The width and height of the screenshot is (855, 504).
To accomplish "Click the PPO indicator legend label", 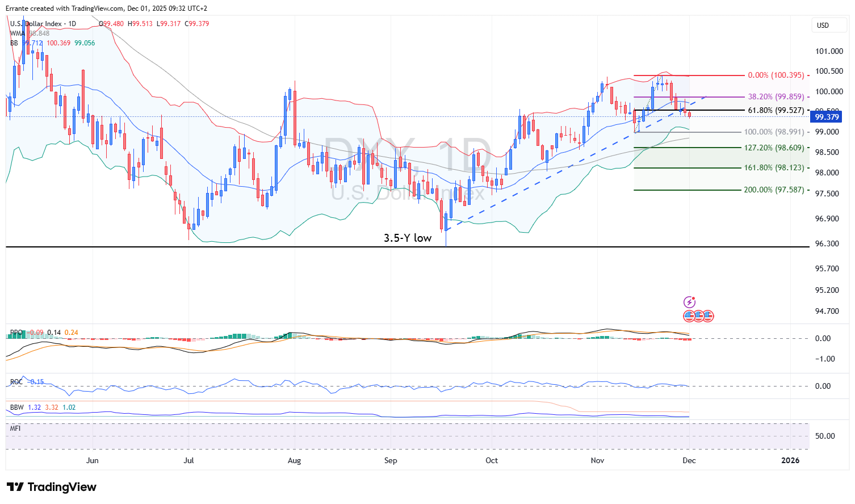I will 16,333.
